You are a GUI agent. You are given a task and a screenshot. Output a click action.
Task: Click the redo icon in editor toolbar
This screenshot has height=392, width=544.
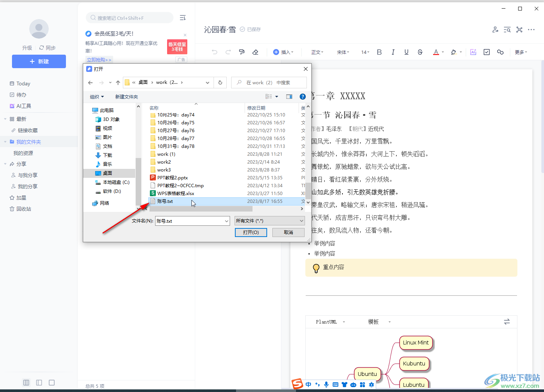228,52
